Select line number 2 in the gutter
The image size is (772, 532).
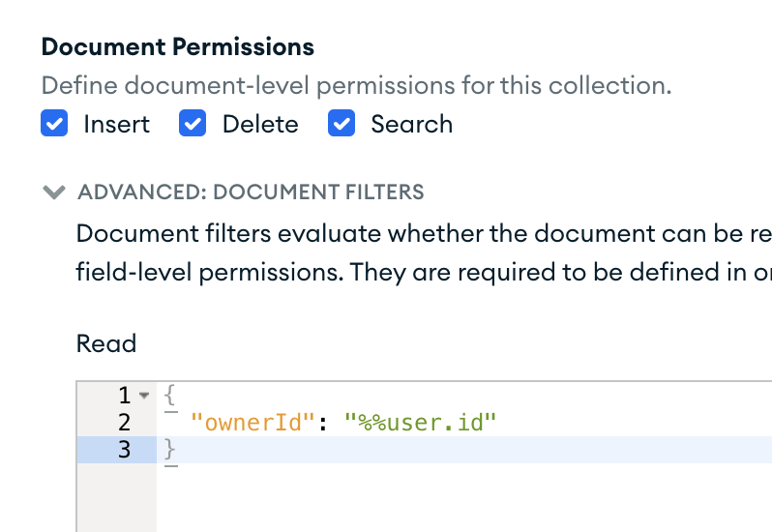pyautogui.click(x=123, y=423)
